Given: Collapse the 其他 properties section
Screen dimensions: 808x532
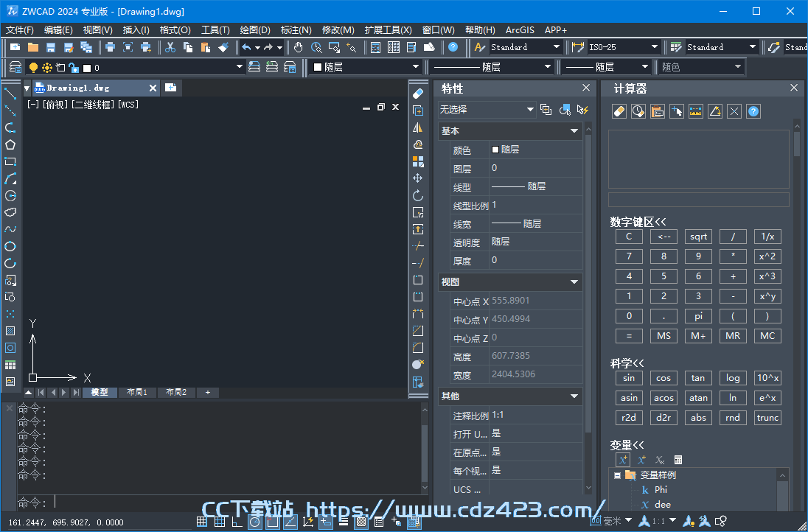Looking at the screenshot, I should (574, 396).
